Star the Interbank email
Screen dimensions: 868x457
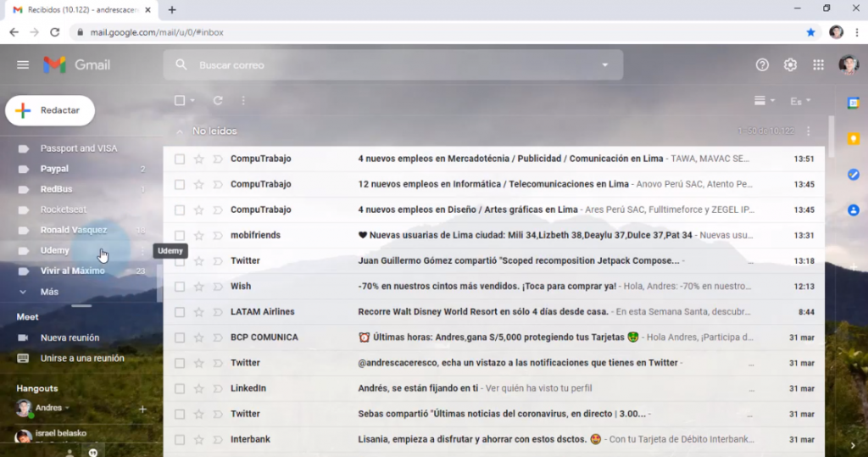click(x=198, y=439)
